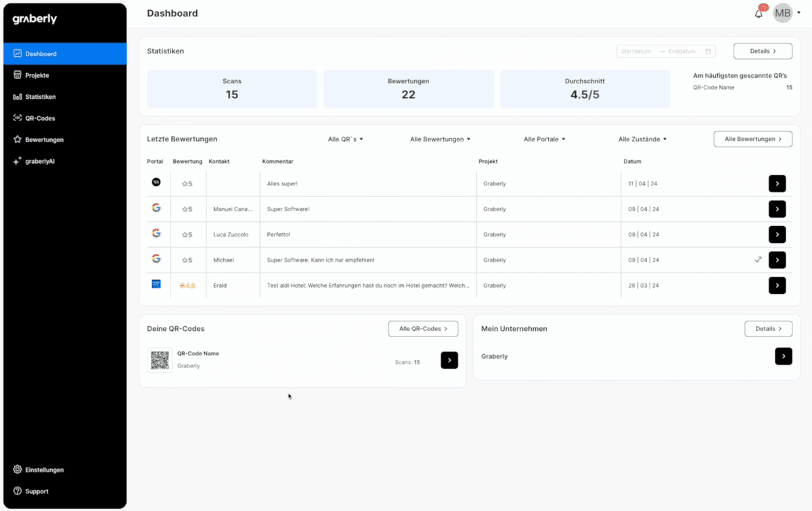Viewport: 812px width, 511px height.
Task: Open graberlyAI in the sidebar
Action: pos(40,161)
